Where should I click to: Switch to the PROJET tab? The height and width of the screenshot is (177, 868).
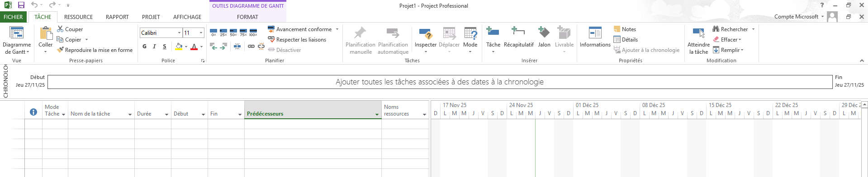click(151, 17)
